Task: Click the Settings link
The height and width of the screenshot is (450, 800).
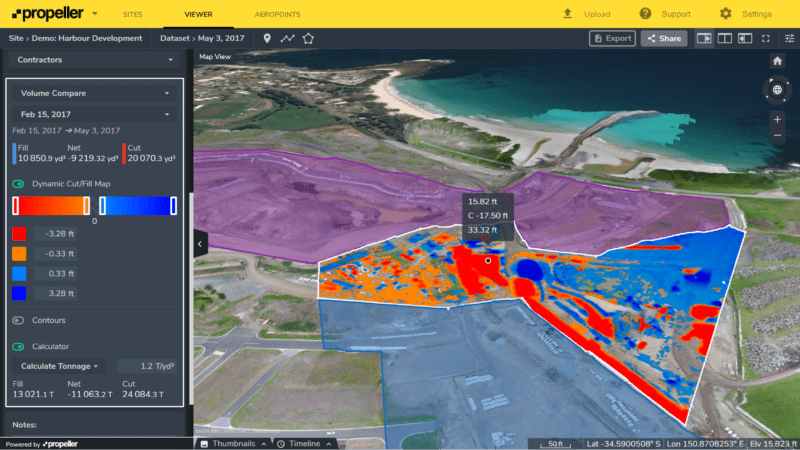Action: [757, 14]
